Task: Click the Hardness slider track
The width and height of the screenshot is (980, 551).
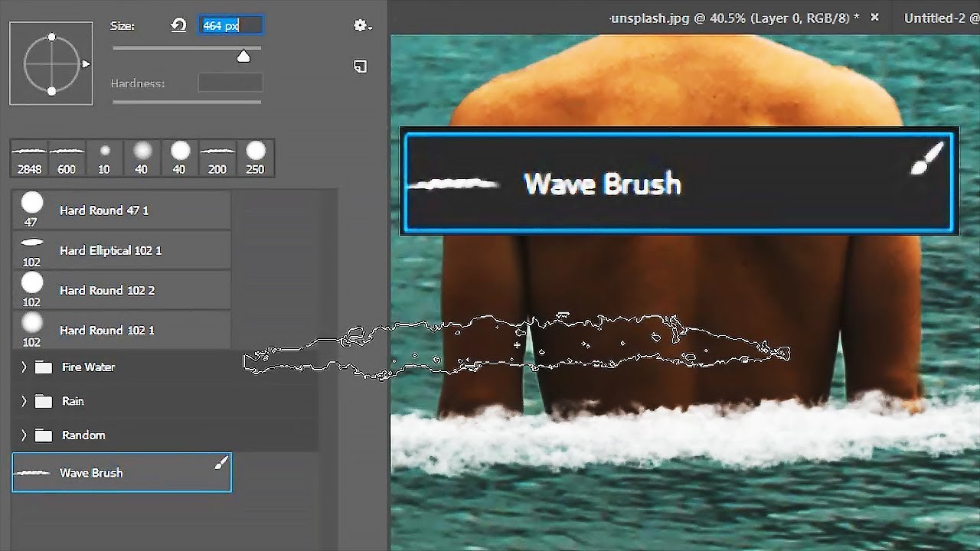Action: tap(187, 101)
